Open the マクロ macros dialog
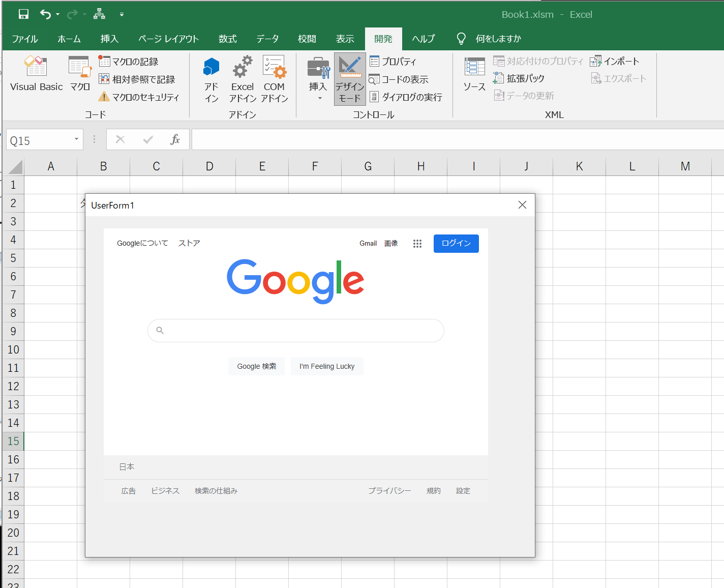Viewport: 724px width, 588px height. [x=80, y=74]
